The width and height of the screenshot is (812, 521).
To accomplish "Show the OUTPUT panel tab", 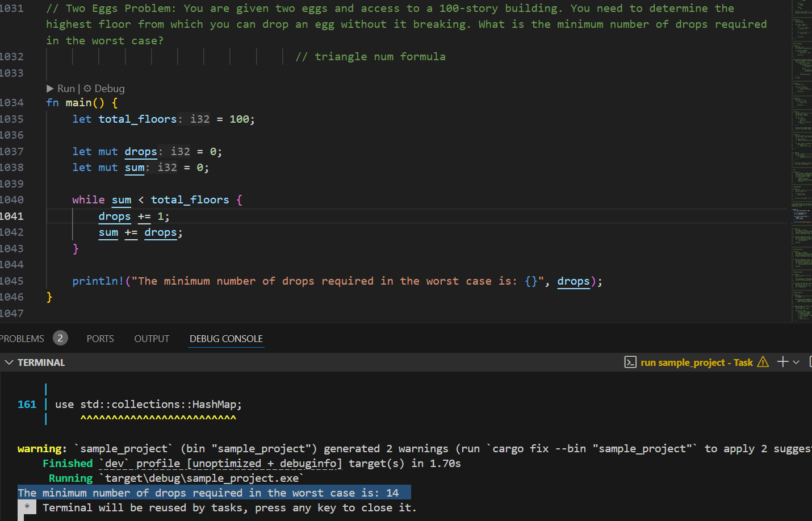I will [152, 339].
